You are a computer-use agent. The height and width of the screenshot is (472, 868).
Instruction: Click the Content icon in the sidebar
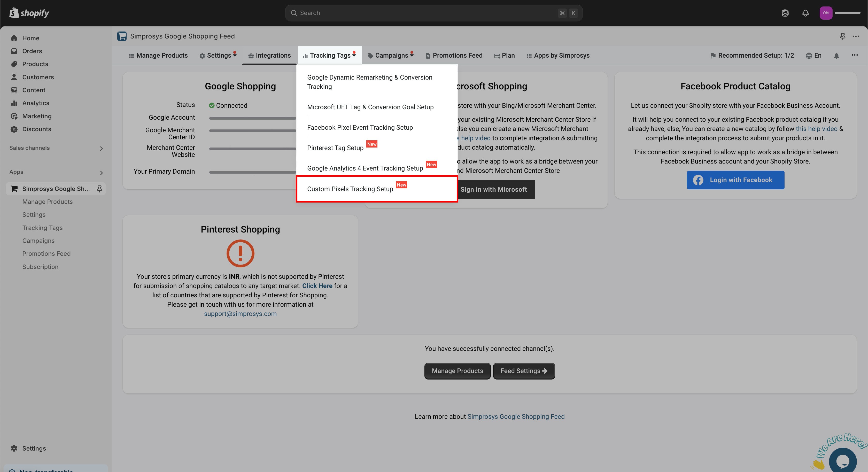(14, 90)
